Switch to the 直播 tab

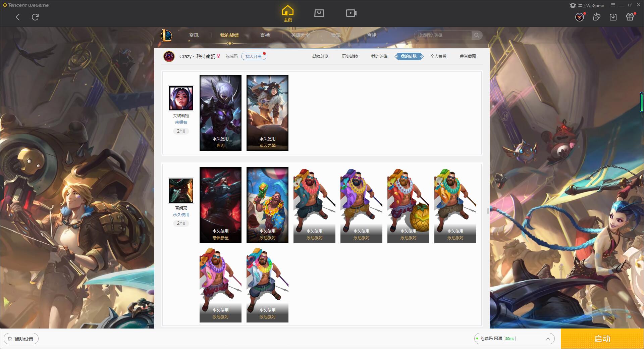click(265, 35)
